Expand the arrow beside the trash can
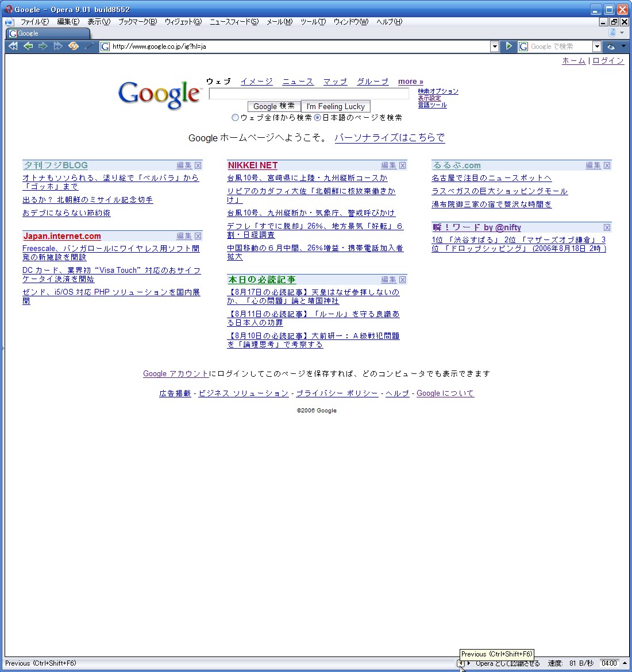The height and width of the screenshot is (672, 632). pos(622,33)
